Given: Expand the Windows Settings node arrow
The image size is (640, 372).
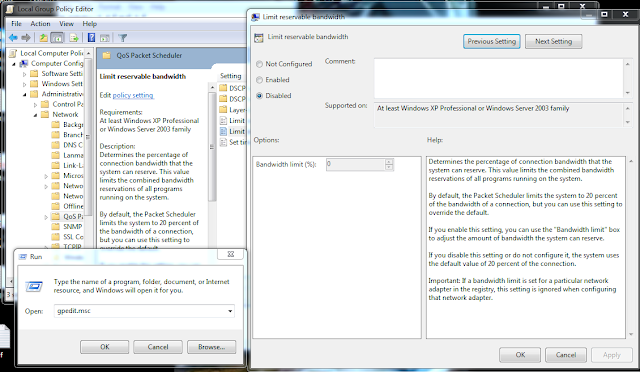Looking at the screenshot, I should coord(24,84).
